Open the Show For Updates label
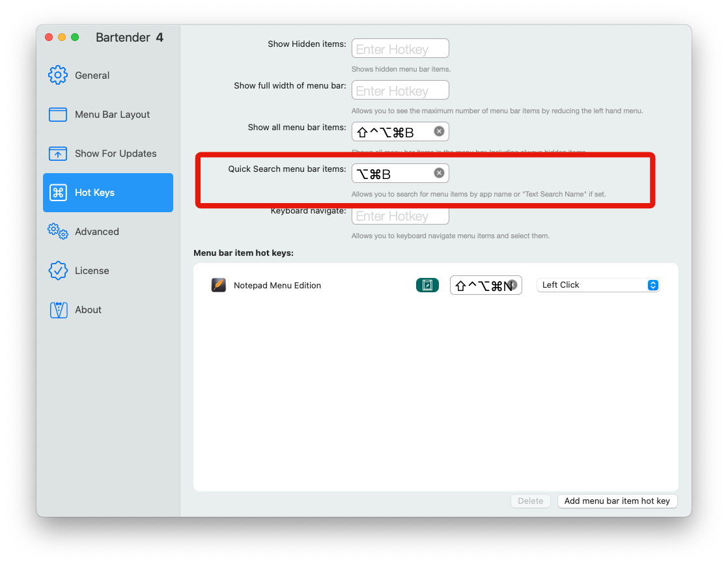This screenshot has height=565, width=728. [116, 153]
